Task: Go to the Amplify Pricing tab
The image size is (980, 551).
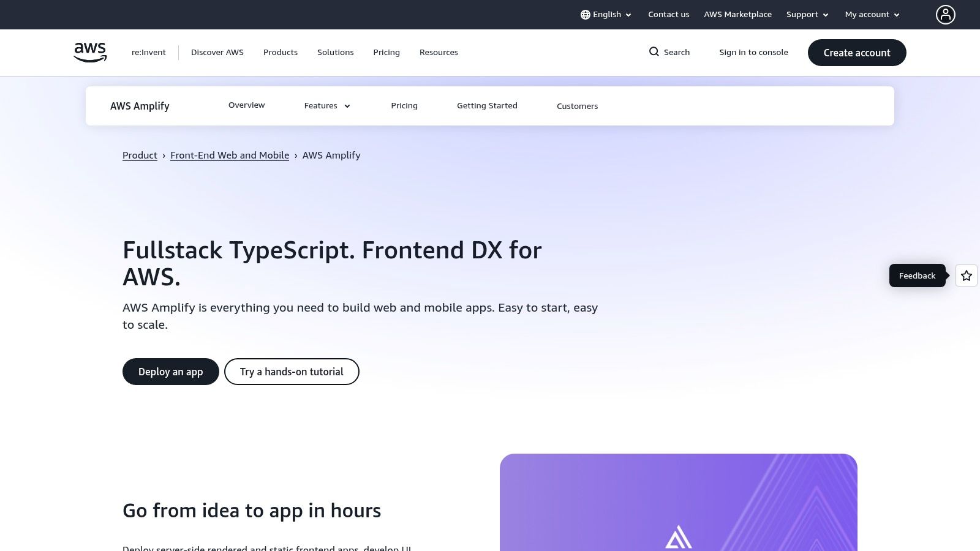Action: click(404, 106)
